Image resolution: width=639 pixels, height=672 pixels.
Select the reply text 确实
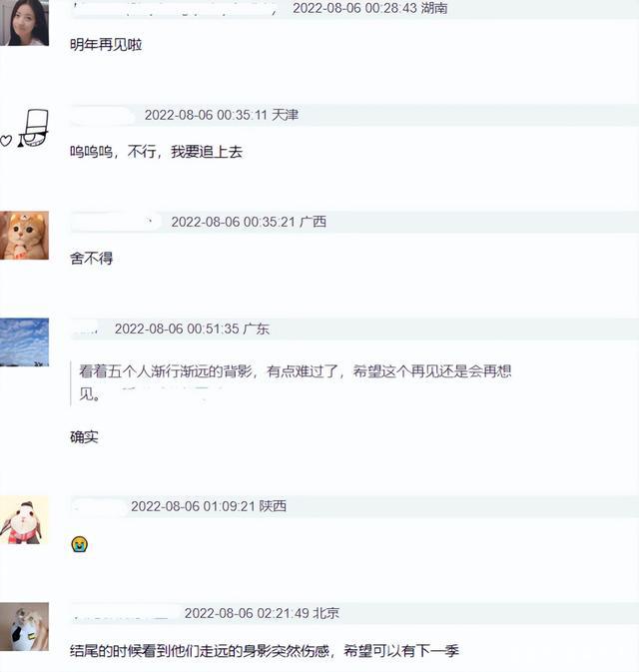coord(85,437)
